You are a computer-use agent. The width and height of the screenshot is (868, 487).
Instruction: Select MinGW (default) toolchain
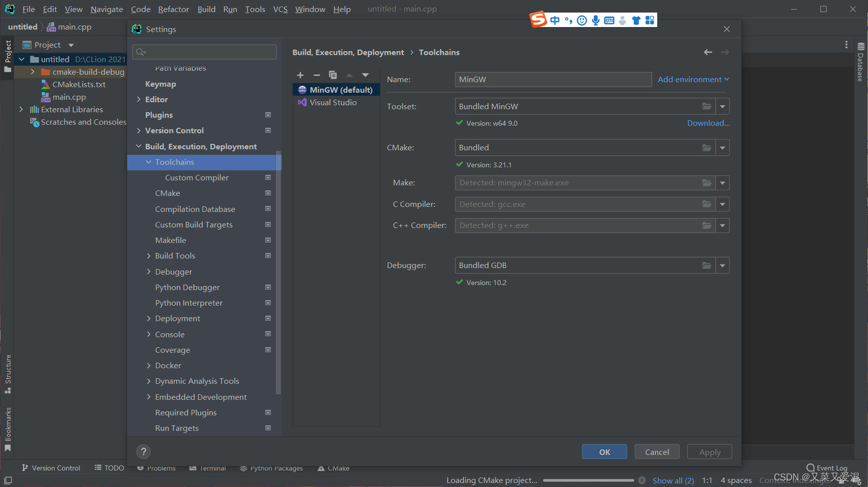[336, 90]
